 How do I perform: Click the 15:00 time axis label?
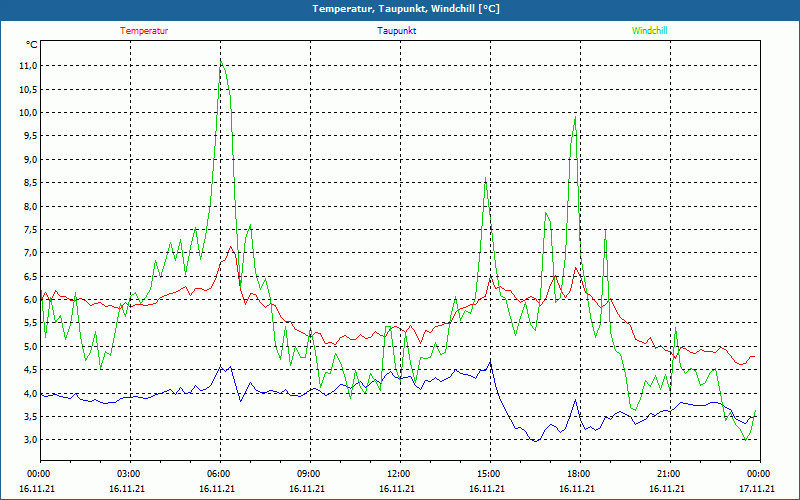[x=490, y=474]
